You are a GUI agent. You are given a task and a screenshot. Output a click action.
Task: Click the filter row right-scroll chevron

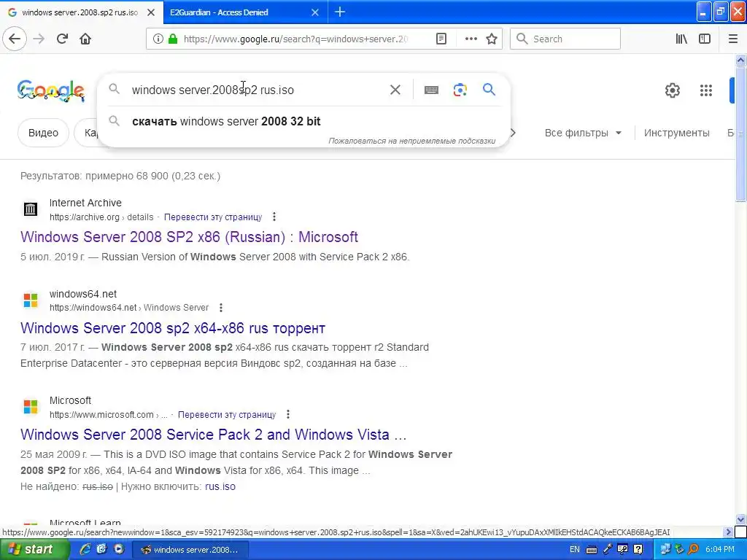coord(513,133)
